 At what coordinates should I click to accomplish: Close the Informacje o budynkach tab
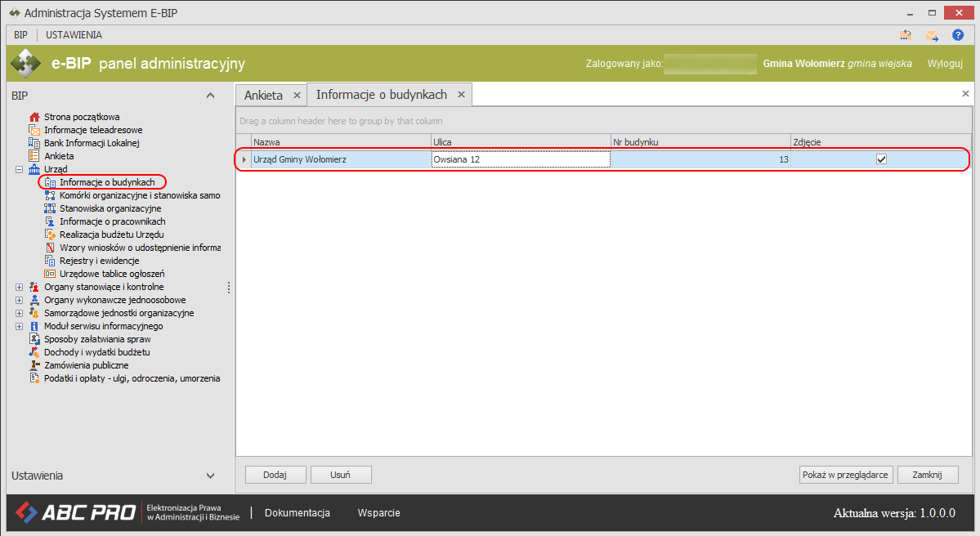[x=461, y=94]
